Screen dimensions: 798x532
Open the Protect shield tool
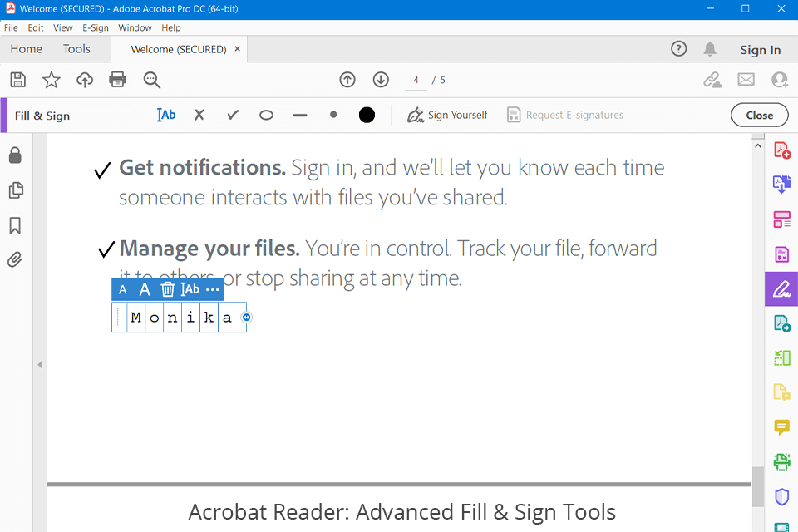[x=781, y=496]
